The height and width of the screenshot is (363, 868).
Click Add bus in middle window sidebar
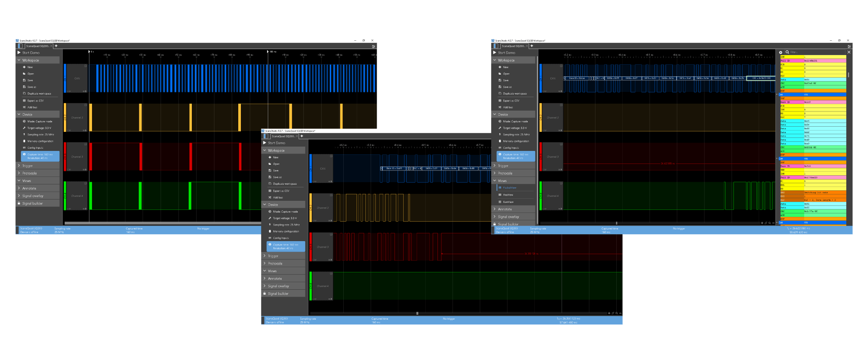[277, 197]
